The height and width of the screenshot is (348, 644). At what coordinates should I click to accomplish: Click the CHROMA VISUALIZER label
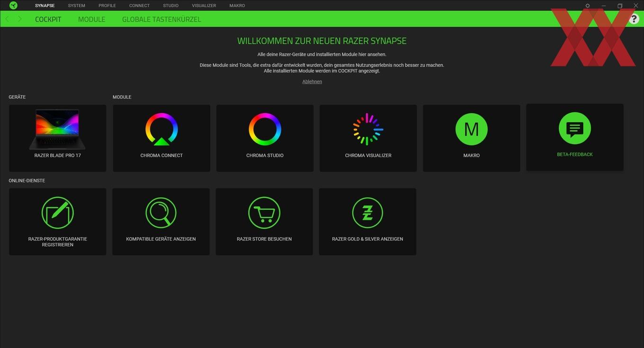pos(368,155)
